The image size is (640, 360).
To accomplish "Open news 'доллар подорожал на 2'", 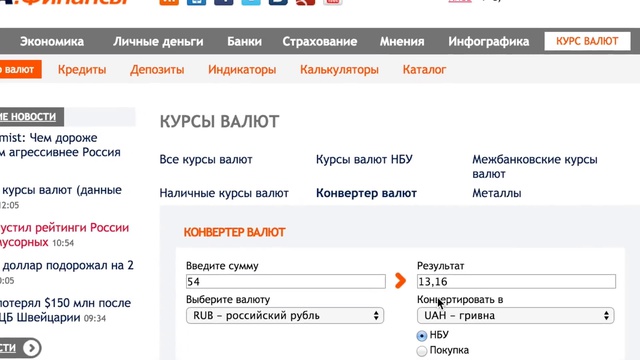I will point(68,266).
